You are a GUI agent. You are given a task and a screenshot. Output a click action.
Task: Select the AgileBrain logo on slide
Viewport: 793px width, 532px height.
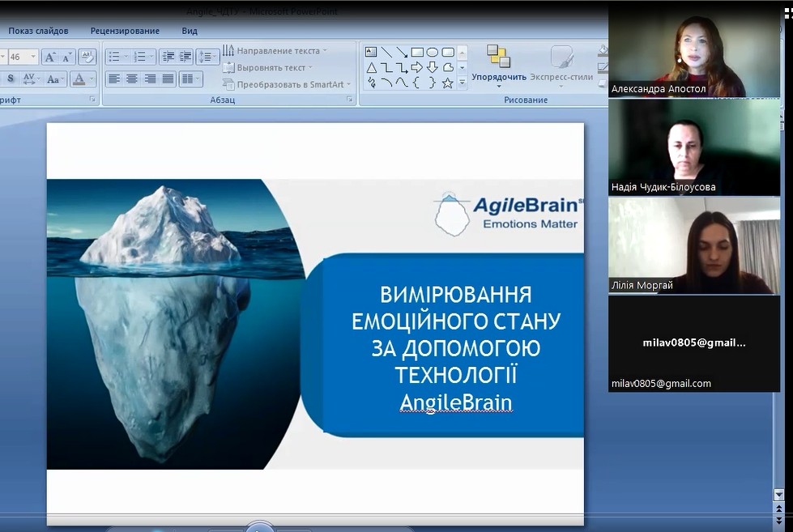click(507, 214)
